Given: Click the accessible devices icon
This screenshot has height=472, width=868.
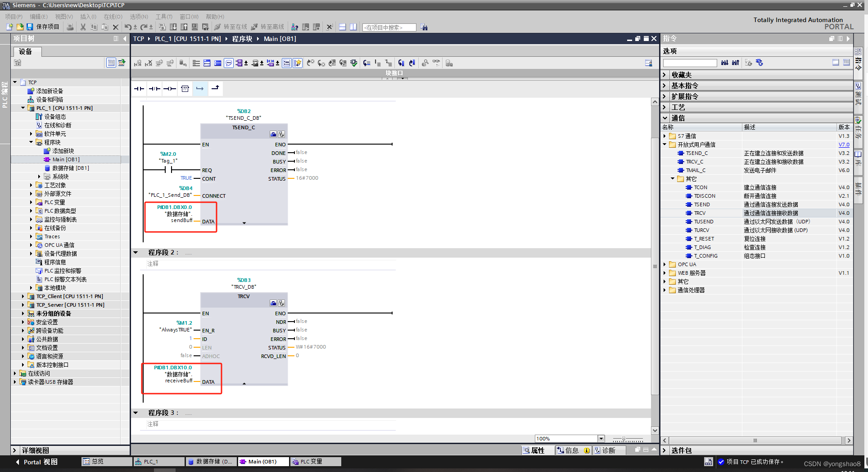Looking at the screenshot, I should (295, 27).
